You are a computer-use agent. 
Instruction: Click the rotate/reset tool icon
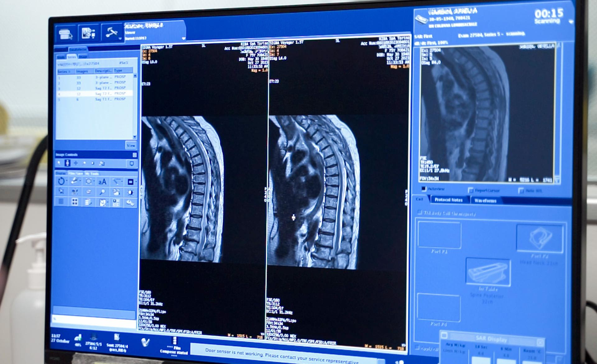[x=62, y=182]
